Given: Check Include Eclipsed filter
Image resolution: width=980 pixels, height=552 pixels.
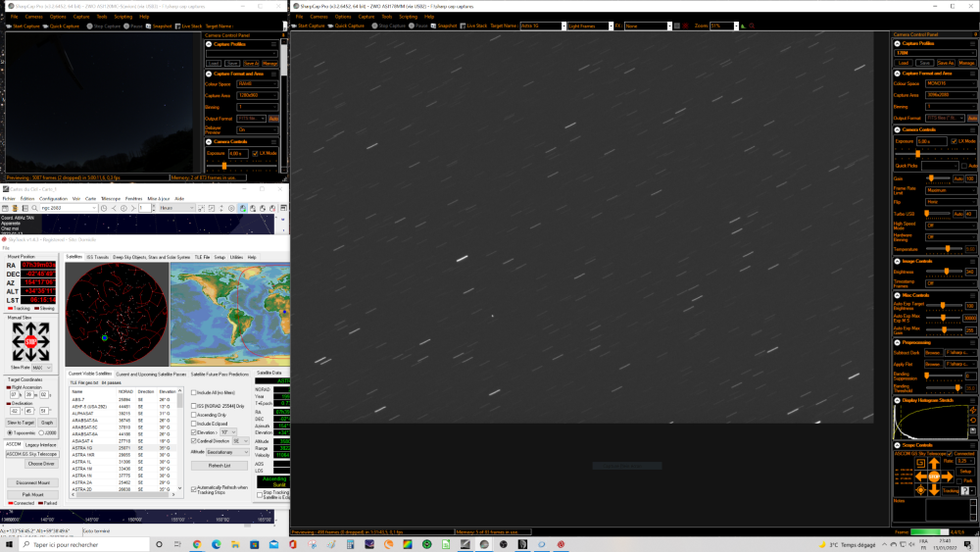Looking at the screenshot, I should [194, 424].
